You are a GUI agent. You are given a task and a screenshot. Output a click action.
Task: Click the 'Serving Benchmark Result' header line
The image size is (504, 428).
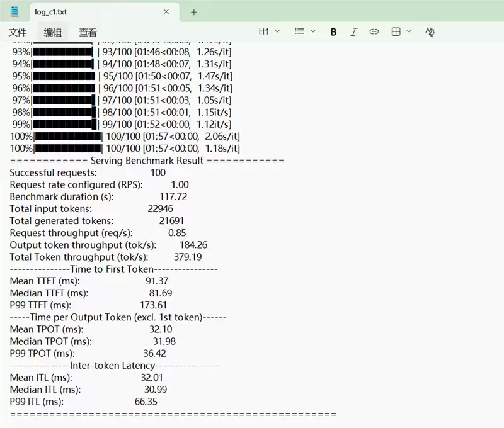coord(147,160)
